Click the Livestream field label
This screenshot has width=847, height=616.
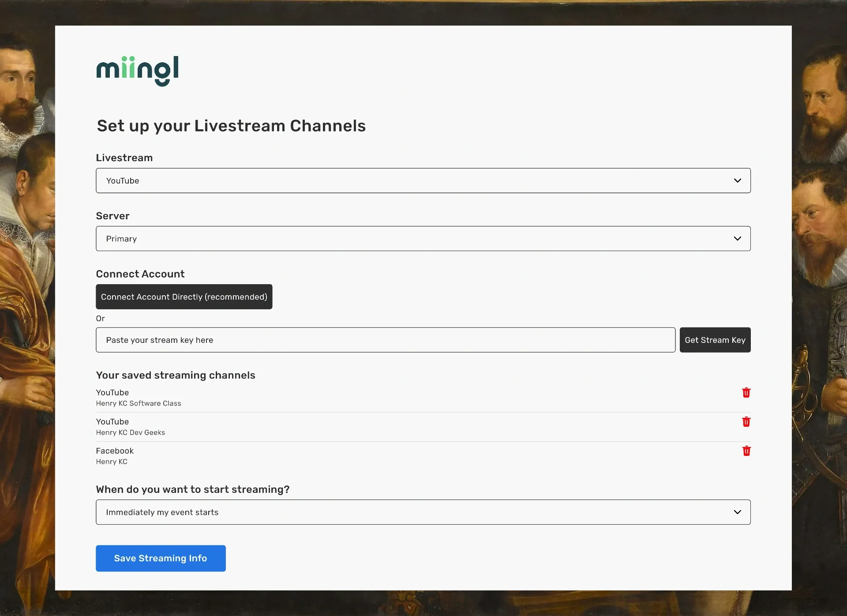tap(124, 158)
